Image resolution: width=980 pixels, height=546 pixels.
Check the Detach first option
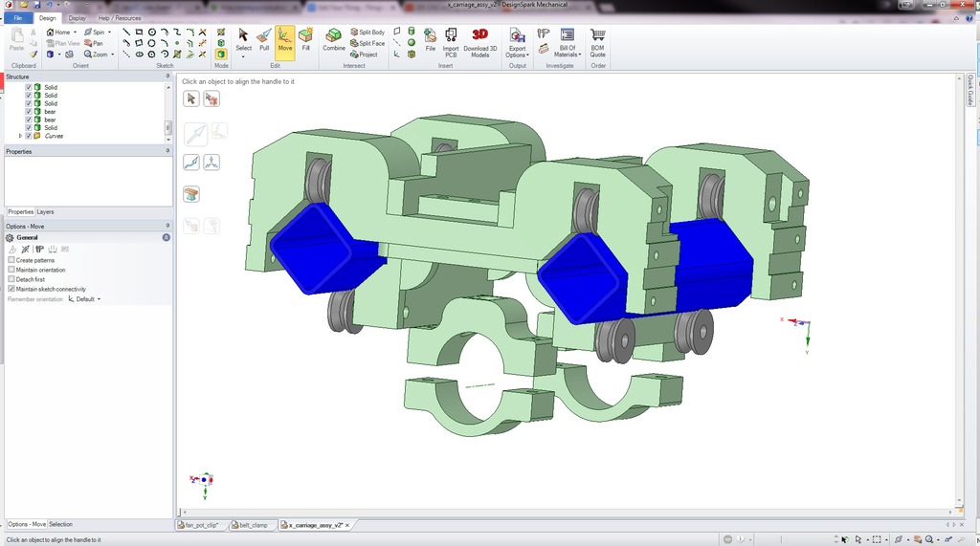[x=11, y=279]
